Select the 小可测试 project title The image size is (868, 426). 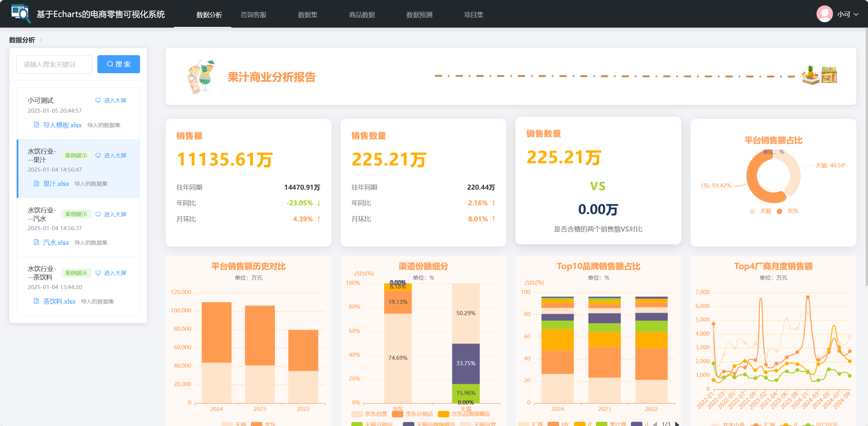pyautogui.click(x=41, y=100)
